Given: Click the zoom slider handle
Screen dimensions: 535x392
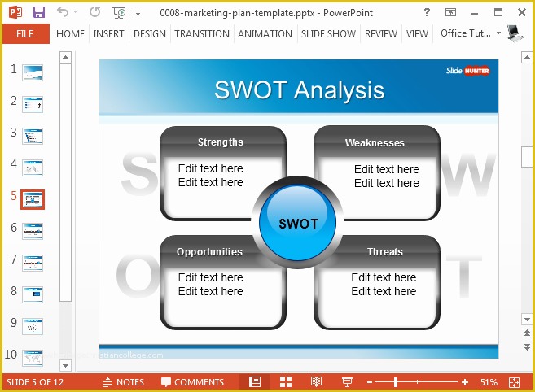Looking at the screenshot, I should (396, 382).
